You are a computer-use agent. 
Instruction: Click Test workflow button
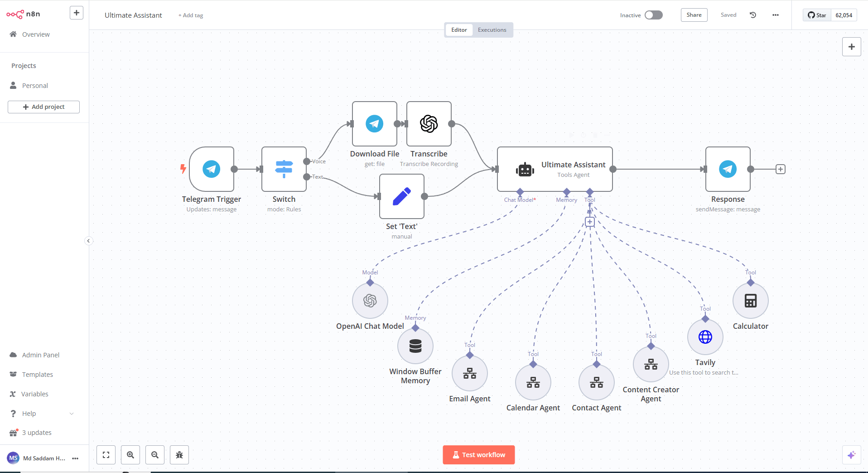[479, 455]
